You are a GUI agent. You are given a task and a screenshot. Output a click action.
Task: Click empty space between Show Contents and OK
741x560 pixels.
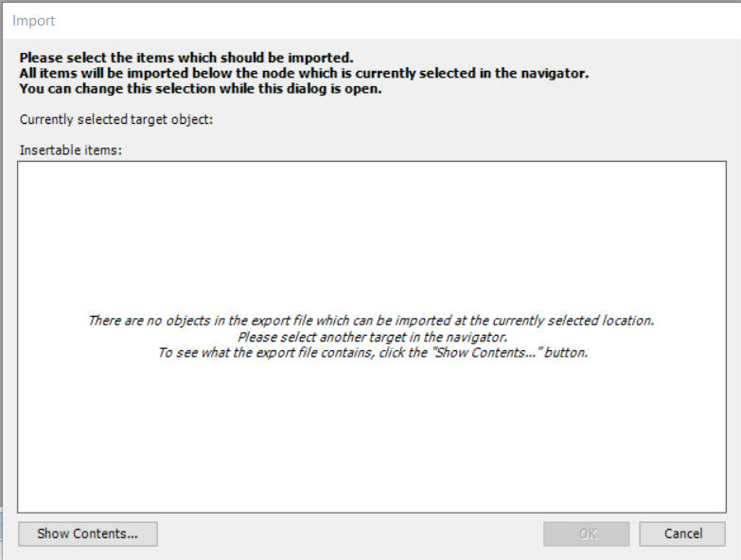coord(350,534)
